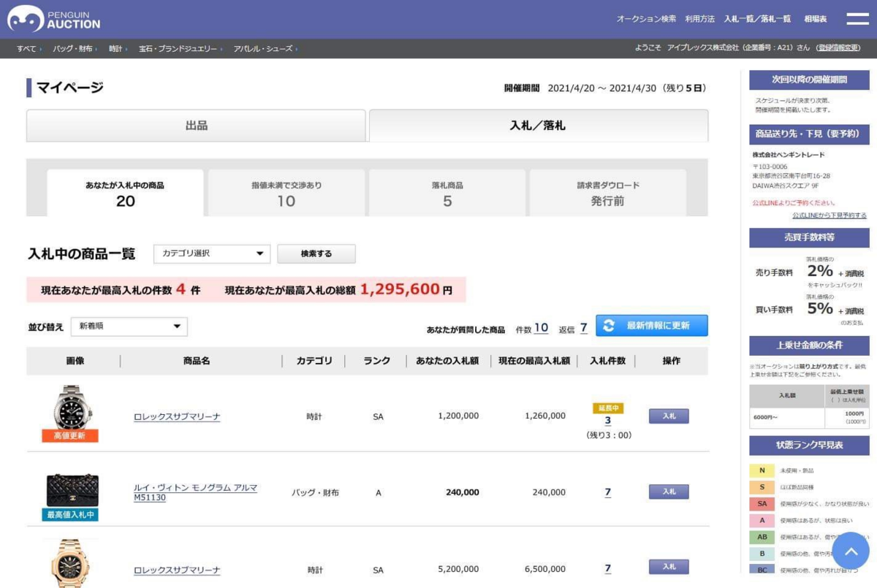Open the 登録情報変更 link

(839, 48)
